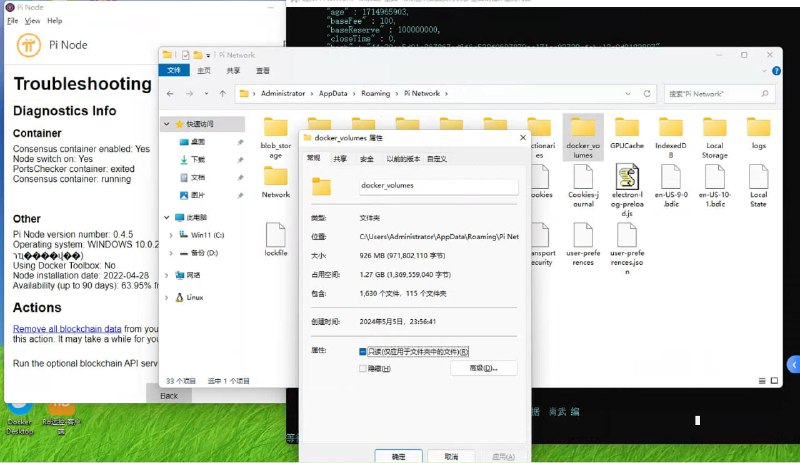Select the lockfile file icon
800x463 pixels.
[276, 234]
